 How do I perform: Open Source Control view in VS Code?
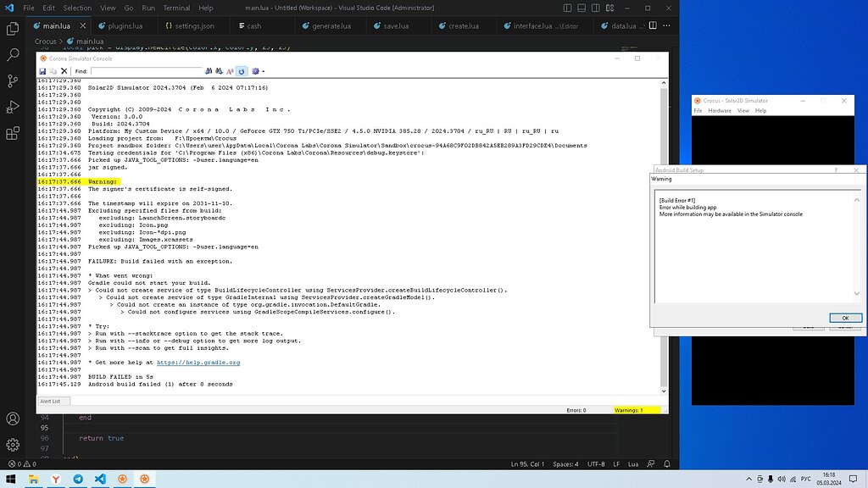[x=12, y=79]
